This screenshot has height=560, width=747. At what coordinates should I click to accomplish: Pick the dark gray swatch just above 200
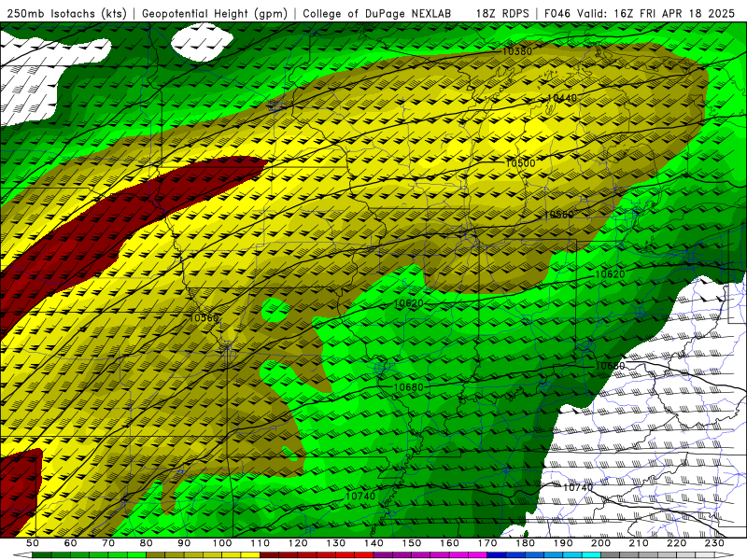pyautogui.click(x=611, y=555)
